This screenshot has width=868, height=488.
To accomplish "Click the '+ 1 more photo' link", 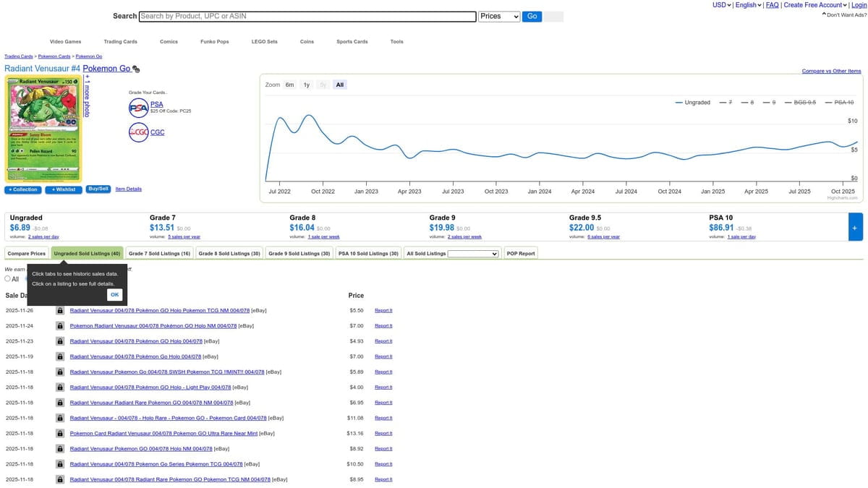I will (86, 95).
